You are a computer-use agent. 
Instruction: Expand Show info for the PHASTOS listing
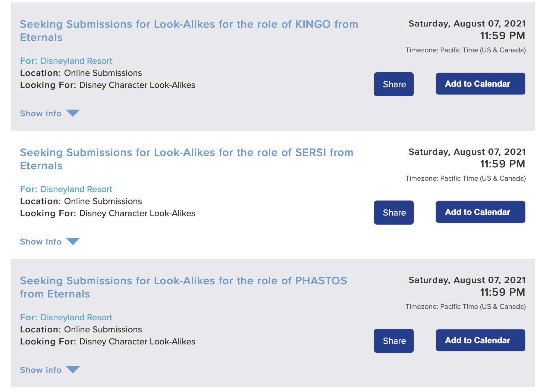coord(41,370)
